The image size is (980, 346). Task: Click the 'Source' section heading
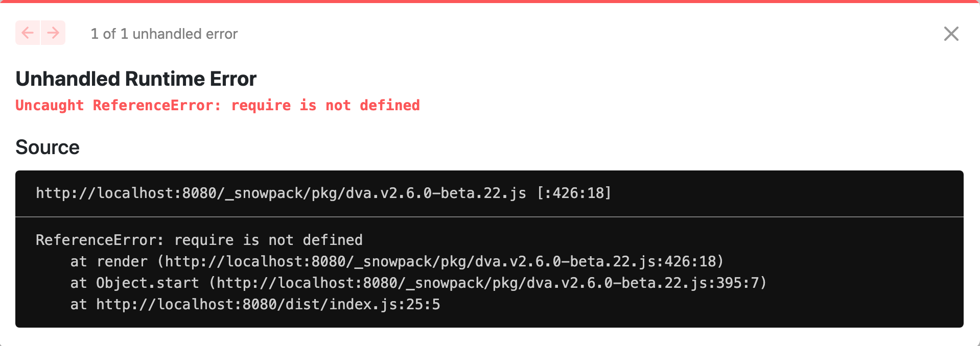[48, 147]
